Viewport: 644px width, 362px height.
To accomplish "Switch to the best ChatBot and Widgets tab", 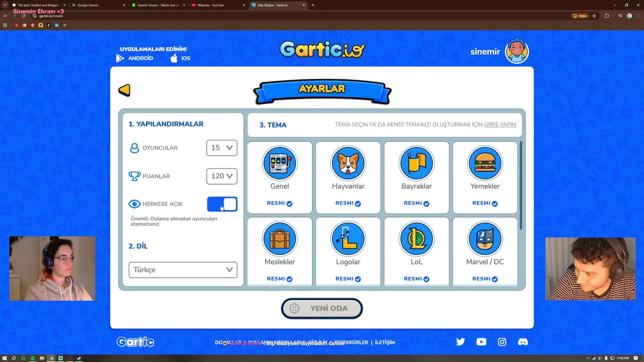I will [x=39, y=5].
